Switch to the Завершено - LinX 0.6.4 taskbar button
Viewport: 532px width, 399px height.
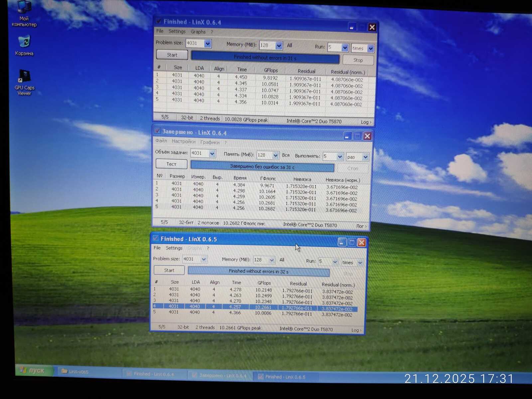point(219,375)
